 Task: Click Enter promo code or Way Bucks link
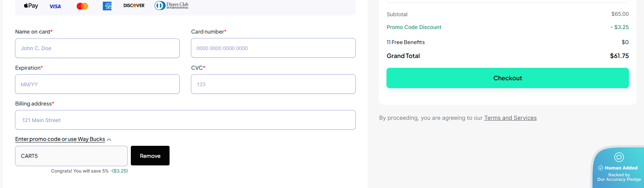tap(60, 139)
